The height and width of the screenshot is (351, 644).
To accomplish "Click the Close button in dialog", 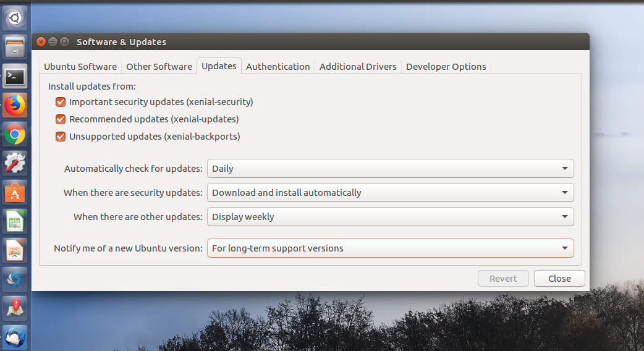I will pyautogui.click(x=559, y=279).
